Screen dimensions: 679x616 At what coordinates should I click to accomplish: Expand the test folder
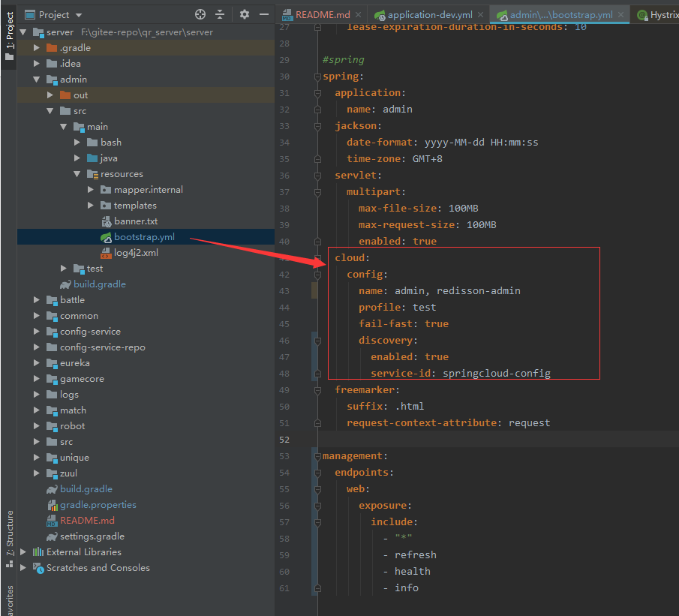[64, 269]
